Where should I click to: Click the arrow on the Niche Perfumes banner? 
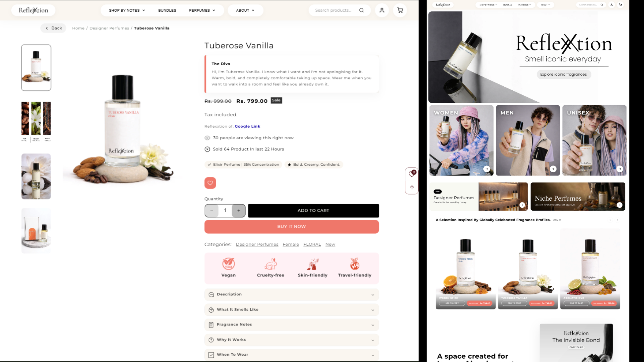(619, 205)
